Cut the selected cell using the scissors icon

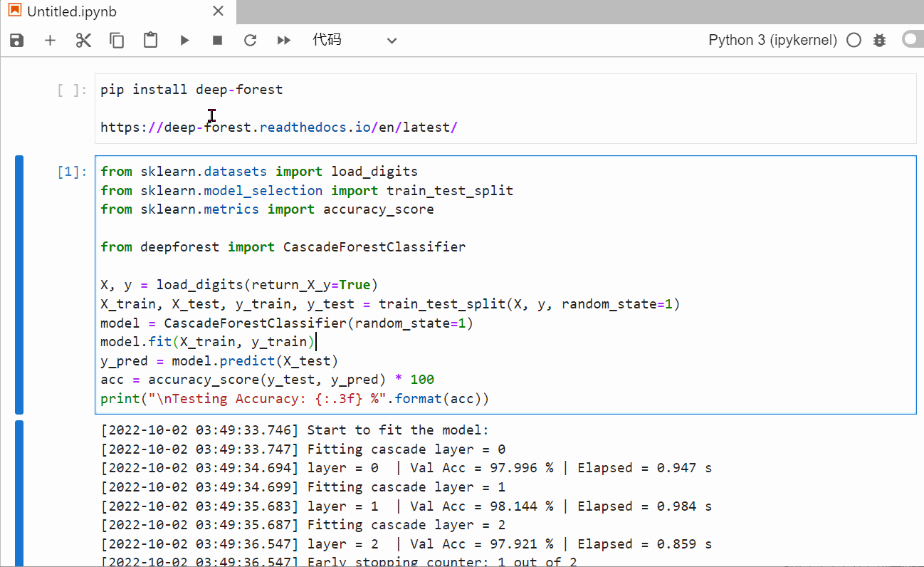point(83,40)
